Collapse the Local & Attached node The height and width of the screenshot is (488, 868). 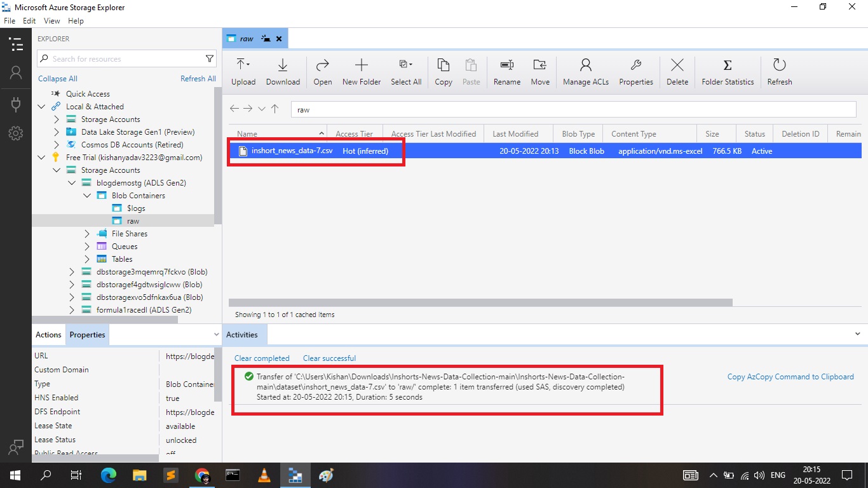(x=41, y=107)
